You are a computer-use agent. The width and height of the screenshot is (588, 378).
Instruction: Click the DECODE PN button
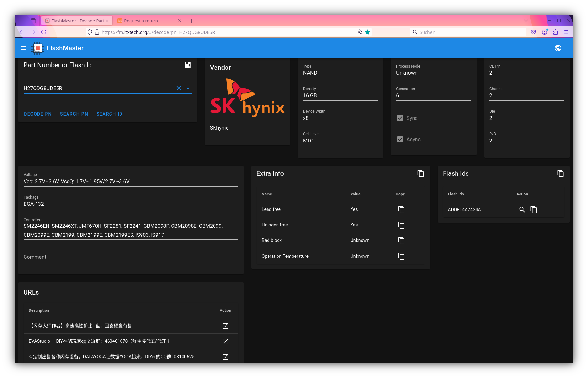[38, 114]
